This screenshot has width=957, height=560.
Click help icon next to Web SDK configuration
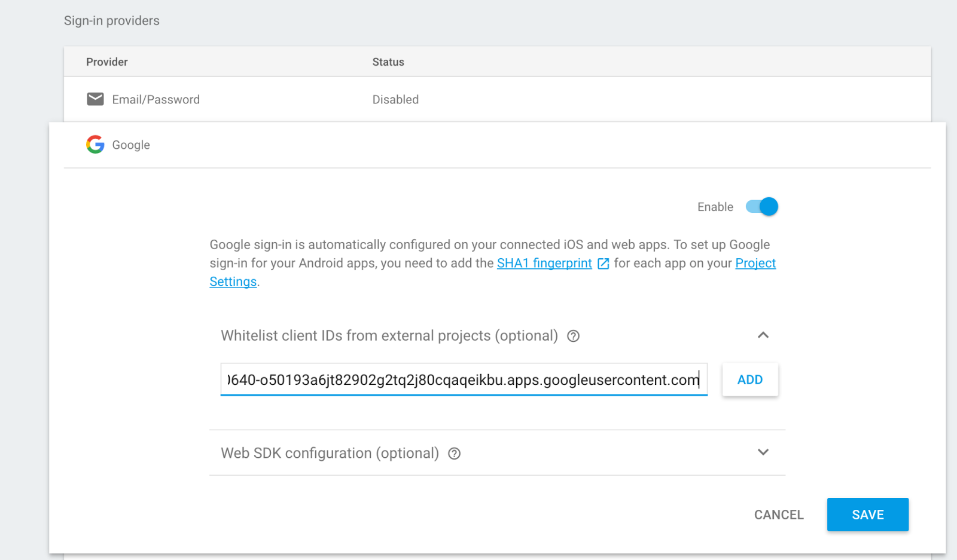pyautogui.click(x=455, y=454)
